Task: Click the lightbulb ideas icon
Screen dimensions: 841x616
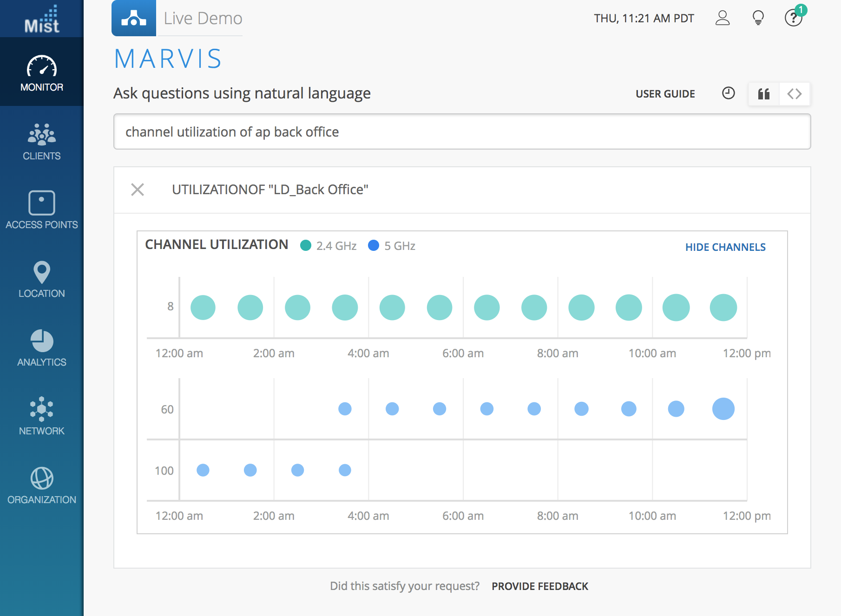Action: pyautogui.click(x=758, y=18)
